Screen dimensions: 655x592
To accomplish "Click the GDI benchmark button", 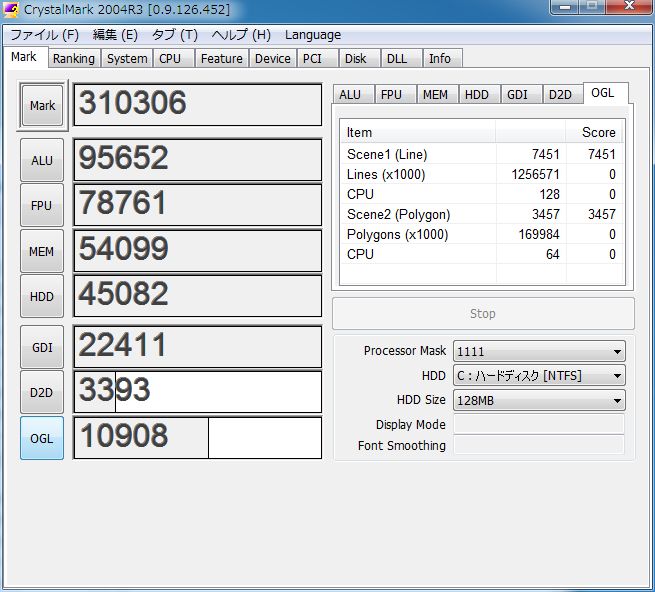I will pos(42,347).
